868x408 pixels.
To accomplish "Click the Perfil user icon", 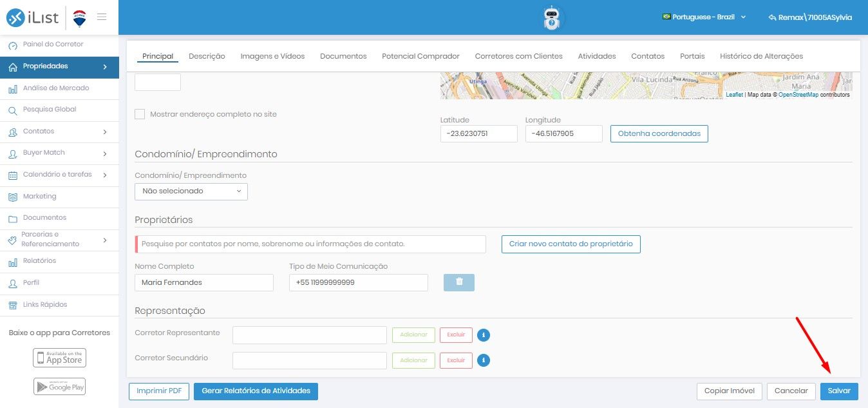I will pos(12,284).
